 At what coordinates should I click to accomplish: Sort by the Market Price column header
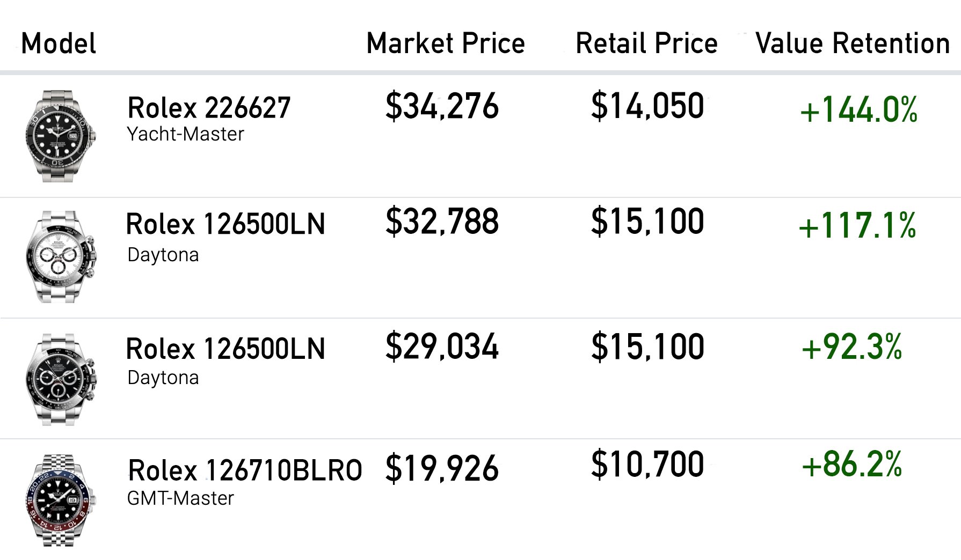(446, 43)
